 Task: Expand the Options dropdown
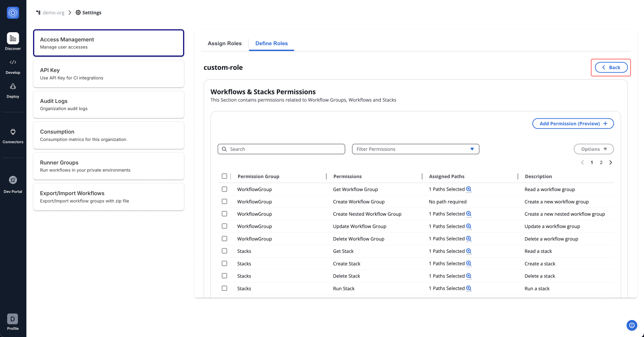[x=593, y=149]
